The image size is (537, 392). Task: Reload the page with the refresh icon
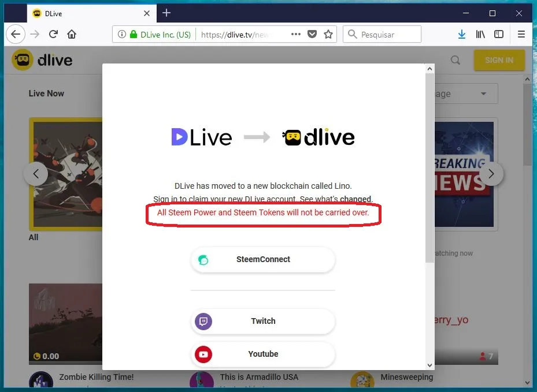click(x=53, y=34)
